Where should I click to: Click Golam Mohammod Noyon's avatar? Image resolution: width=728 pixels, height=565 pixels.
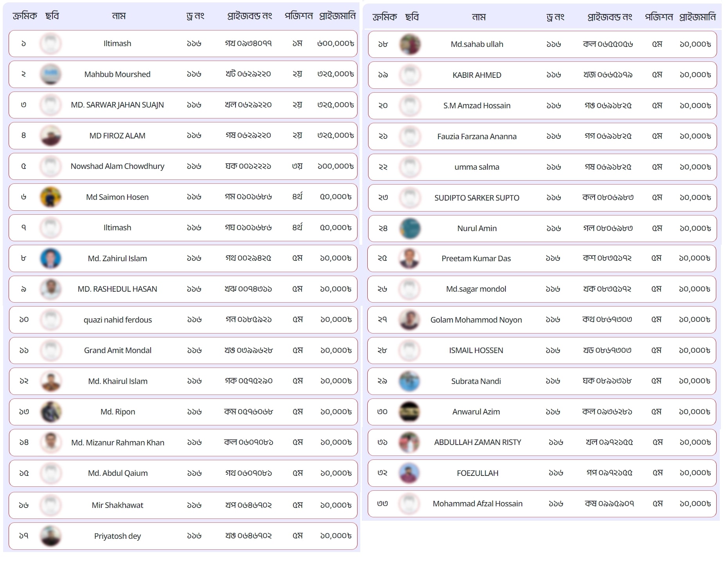pyautogui.click(x=409, y=320)
